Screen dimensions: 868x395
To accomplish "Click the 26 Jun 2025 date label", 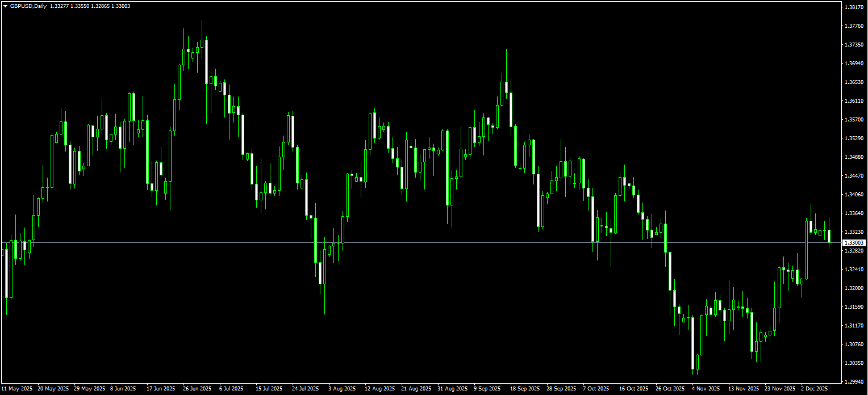I will click(197, 389).
